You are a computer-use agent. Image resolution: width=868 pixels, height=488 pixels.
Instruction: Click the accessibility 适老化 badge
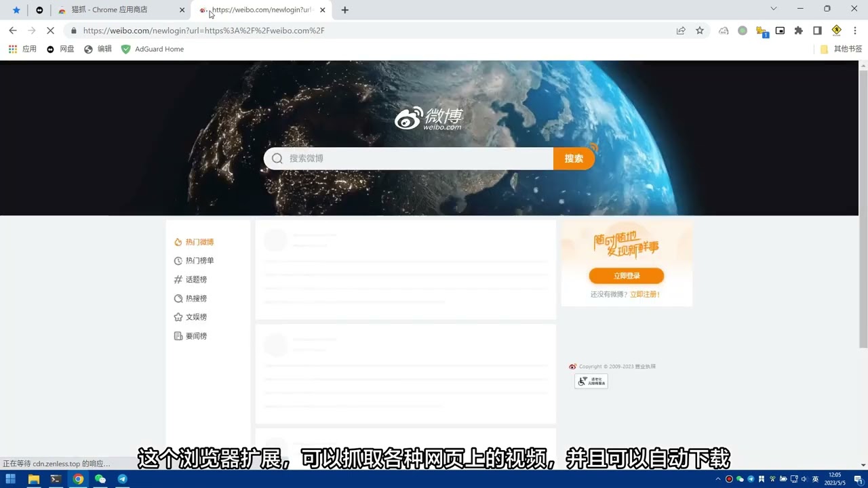point(591,381)
